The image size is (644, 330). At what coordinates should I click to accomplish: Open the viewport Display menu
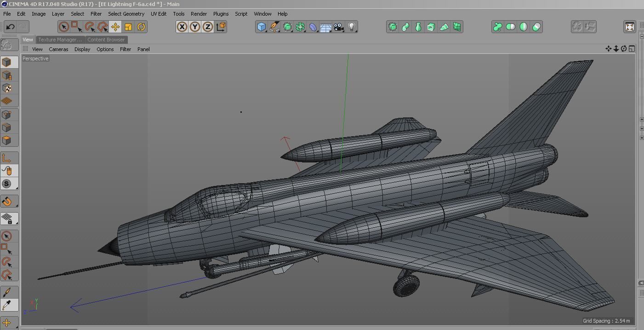tap(82, 49)
